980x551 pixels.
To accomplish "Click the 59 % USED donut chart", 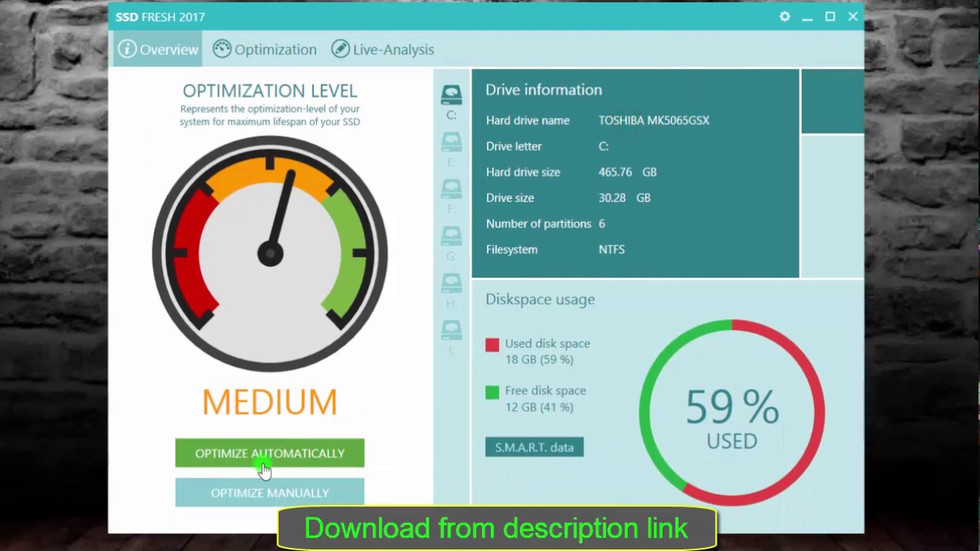I will coord(732,412).
